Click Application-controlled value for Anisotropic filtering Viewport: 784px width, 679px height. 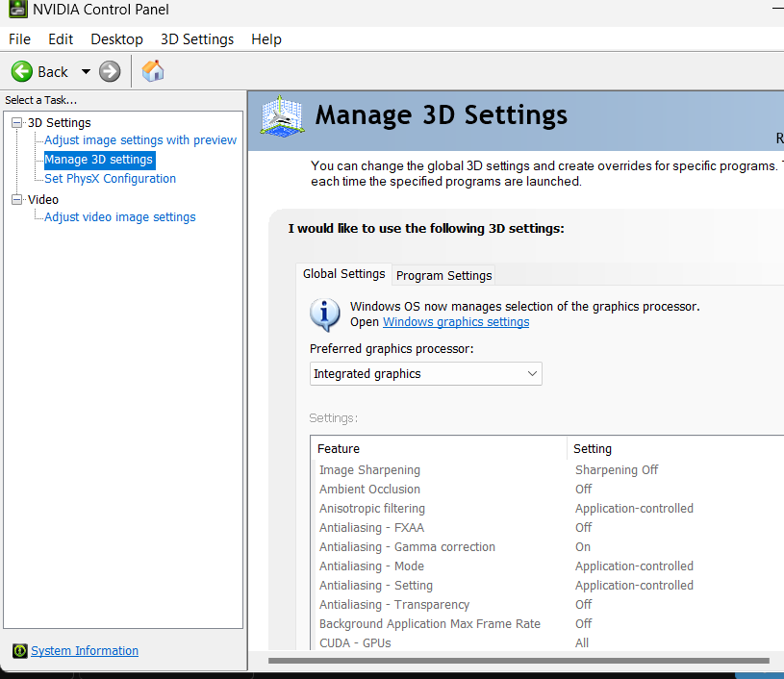click(634, 509)
